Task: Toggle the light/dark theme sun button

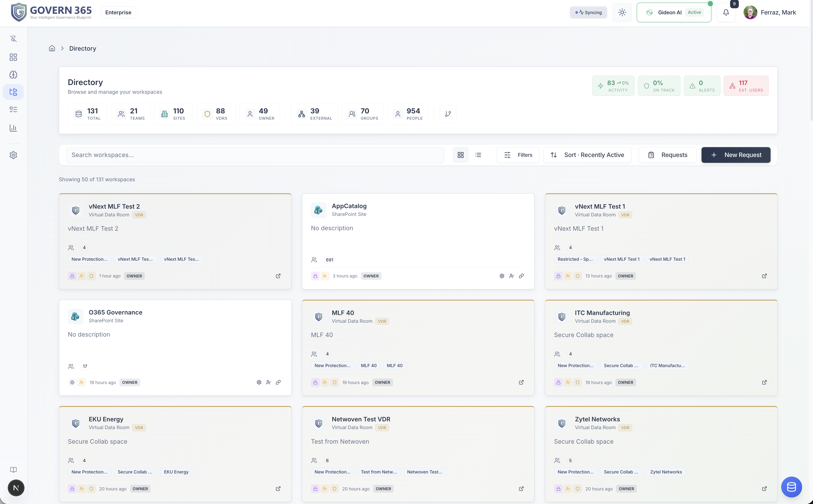Action: pos(622,13)
